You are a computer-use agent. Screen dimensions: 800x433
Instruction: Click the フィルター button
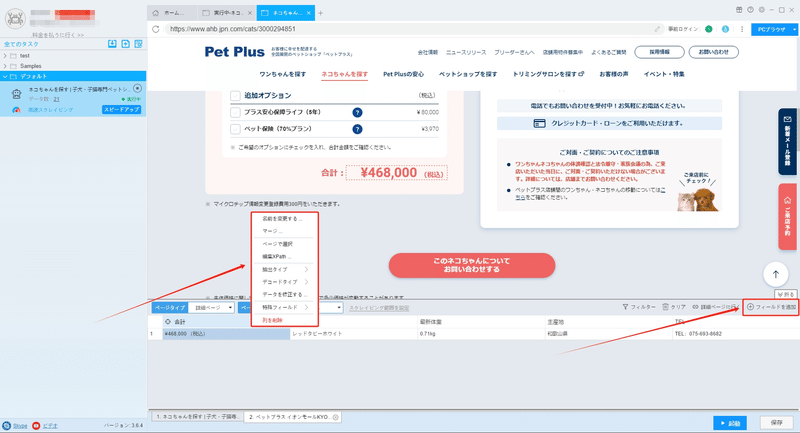[x=639, y=307]
